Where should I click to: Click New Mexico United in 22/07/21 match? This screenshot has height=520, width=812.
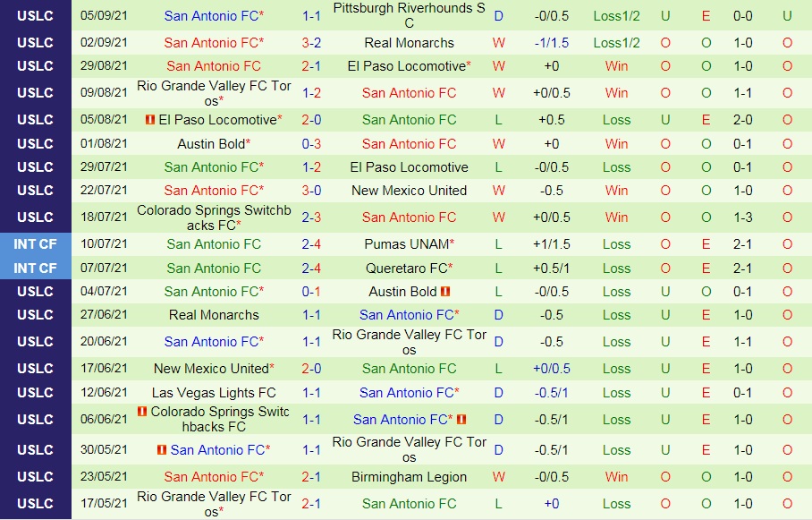coord(409,191)
